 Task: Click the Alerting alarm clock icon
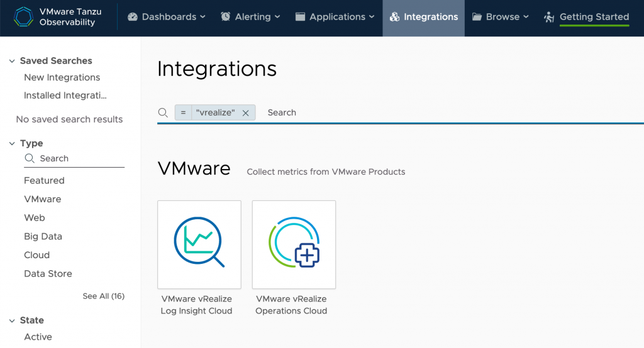click(226, 17)
